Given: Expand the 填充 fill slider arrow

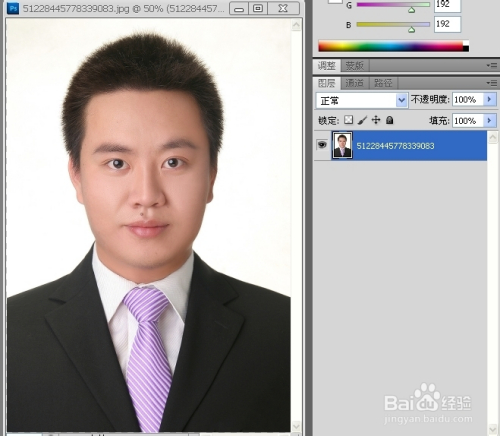Looking at the screenshot, I should [x=489, y=120].
